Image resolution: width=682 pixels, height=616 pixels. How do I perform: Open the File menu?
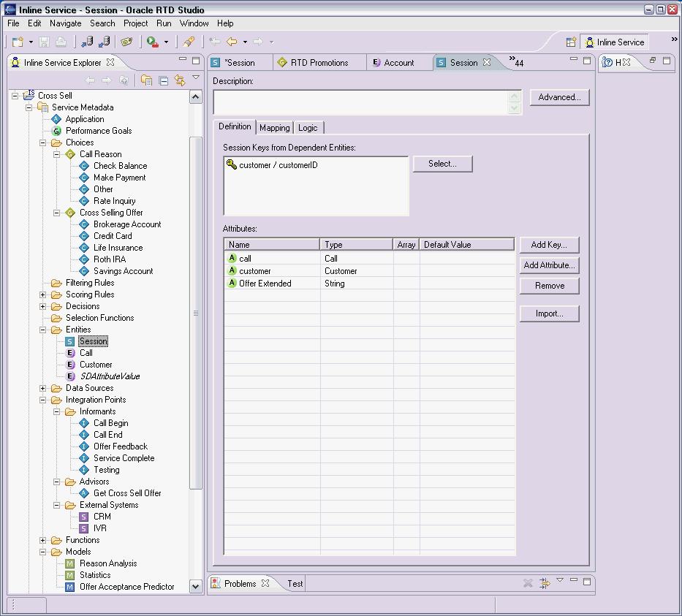13,23
